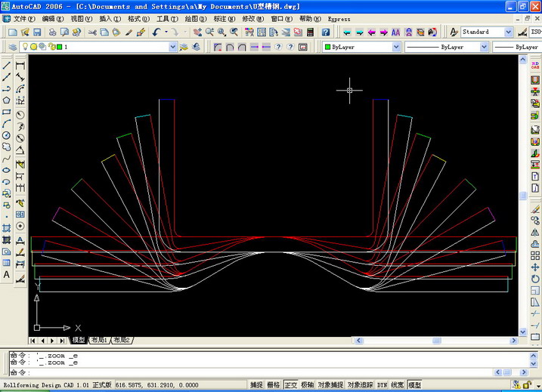Open the QuickCalc calculator icon
The height and width of the screenshot is (392, 542).
pos(310,32)
